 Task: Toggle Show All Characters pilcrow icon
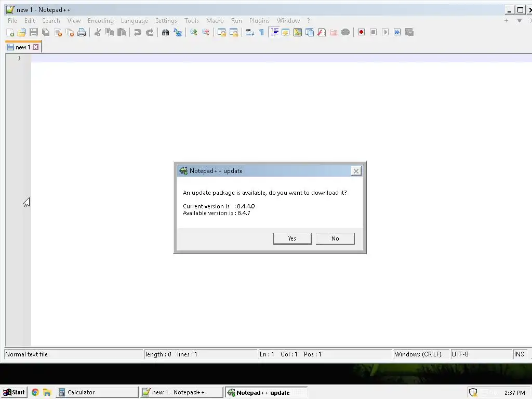coord(262,32)
